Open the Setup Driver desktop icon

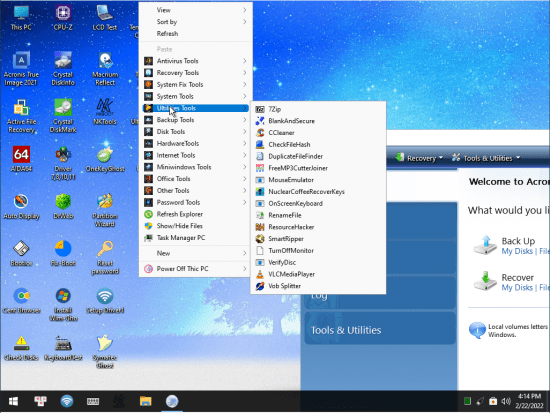pos(105,300)
